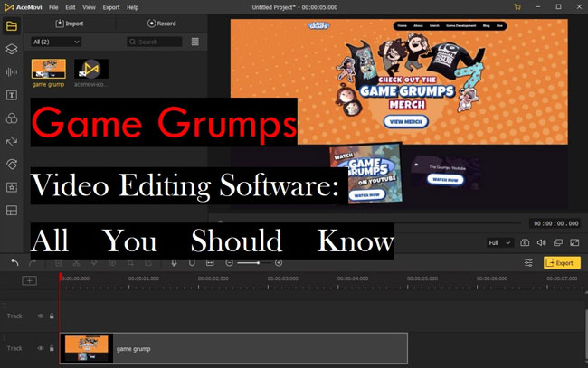Open the Split Screen sidebar panel
Image resolution: width=588 pixels, height=368 pixels.
12,211
